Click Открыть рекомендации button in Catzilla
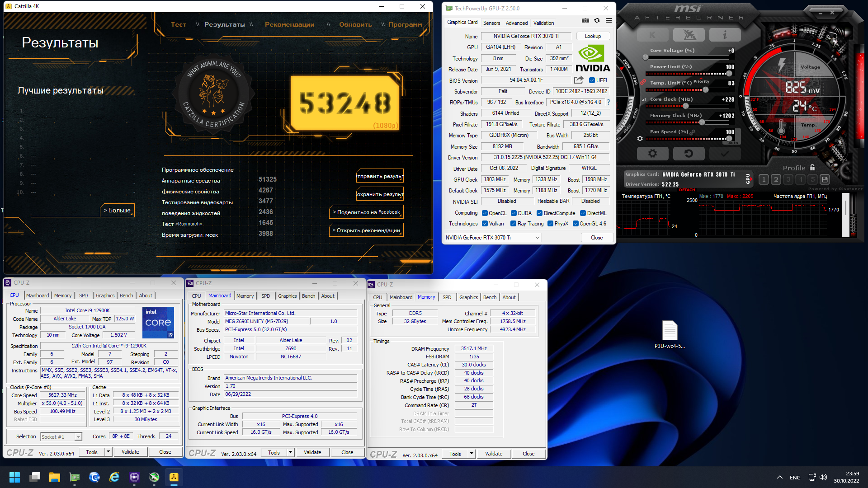The image size is (868, 488). [x=367, y=230]
